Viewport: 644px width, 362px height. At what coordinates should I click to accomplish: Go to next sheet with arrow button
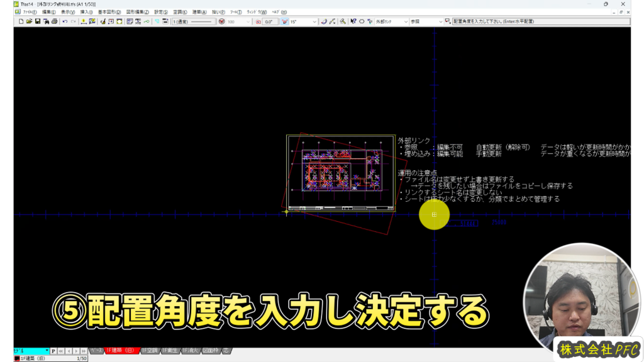coord(77,351)
